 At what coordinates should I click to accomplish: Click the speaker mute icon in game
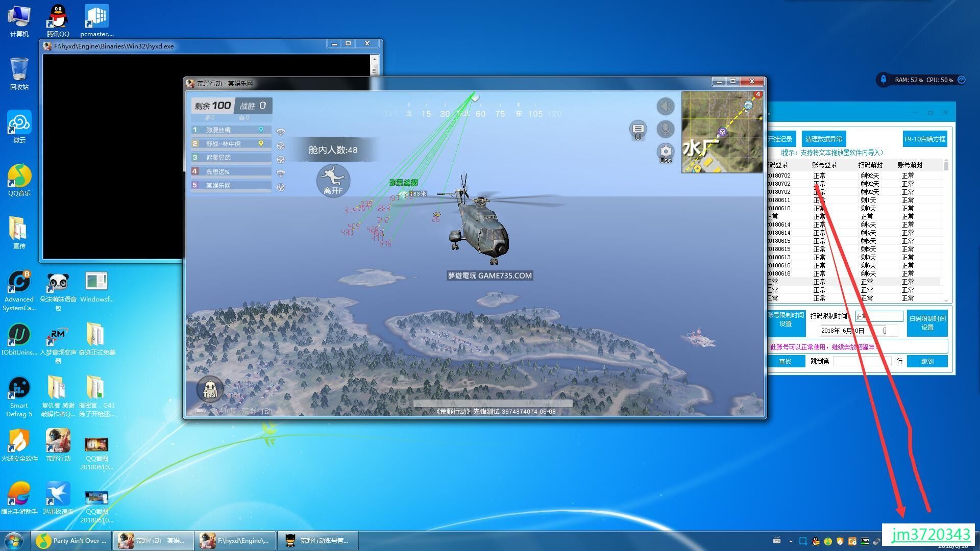click(665, 106)
